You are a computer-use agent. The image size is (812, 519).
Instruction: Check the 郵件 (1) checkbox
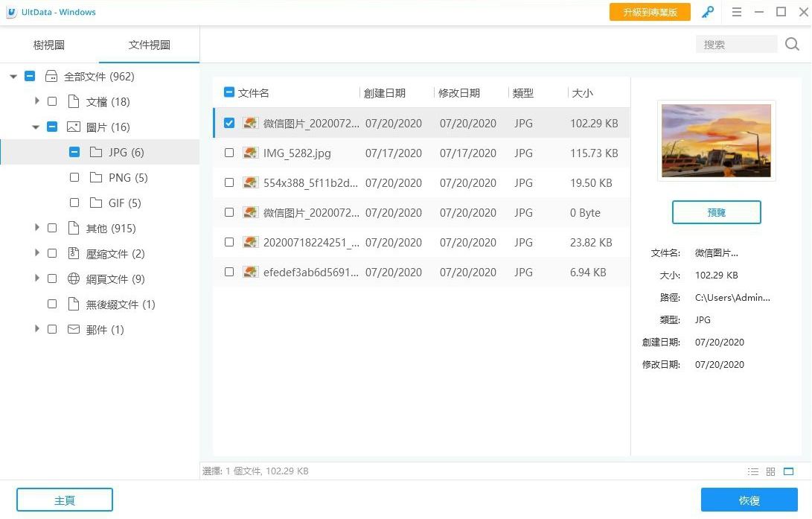pyautogui.click(x=52, y=329)
